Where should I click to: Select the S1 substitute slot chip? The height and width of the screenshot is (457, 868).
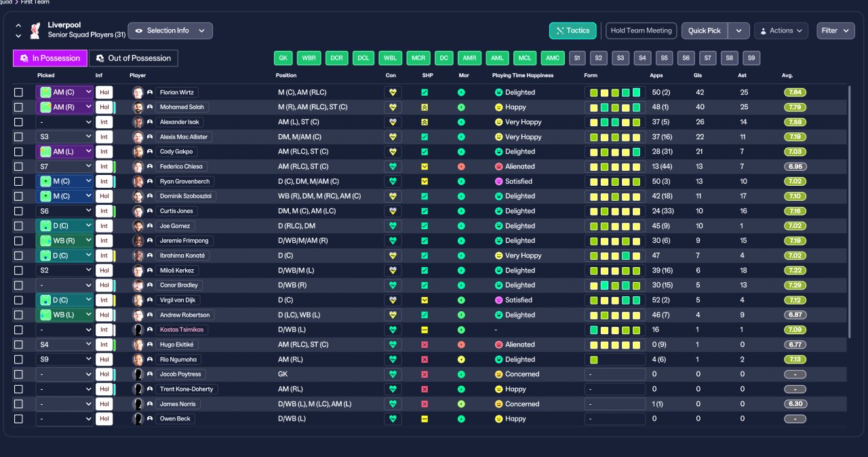[577, 58]
